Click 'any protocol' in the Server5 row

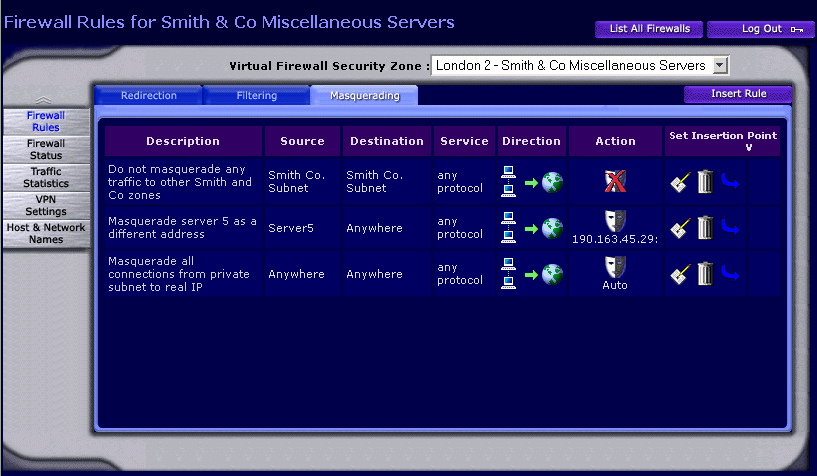click(x=460, y=228)
